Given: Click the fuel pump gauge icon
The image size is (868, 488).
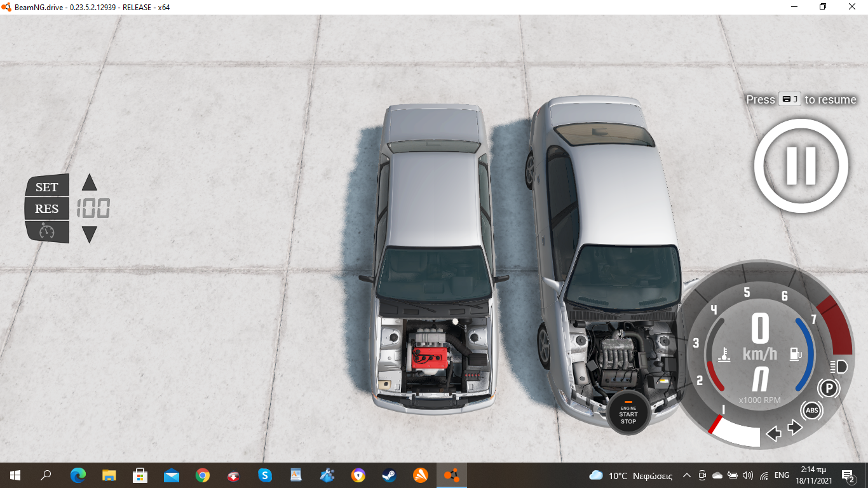Looking at the screenshot, I should (795, 354).
